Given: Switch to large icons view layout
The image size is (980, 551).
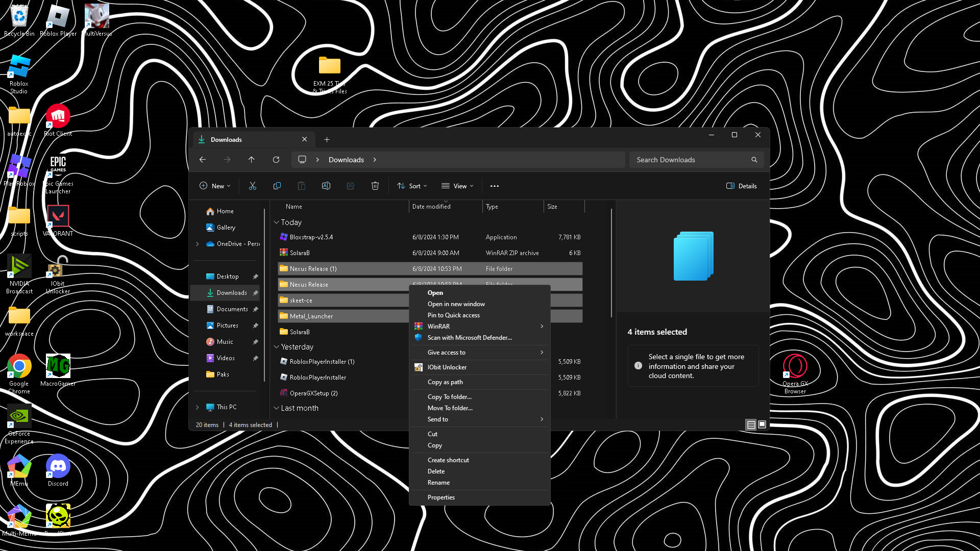Looking at the screenshot, I should (x=762, y=424).
